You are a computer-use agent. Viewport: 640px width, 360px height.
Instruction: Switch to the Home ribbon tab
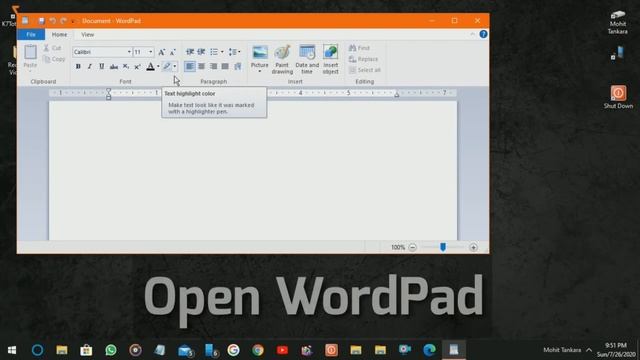(59, 35)
